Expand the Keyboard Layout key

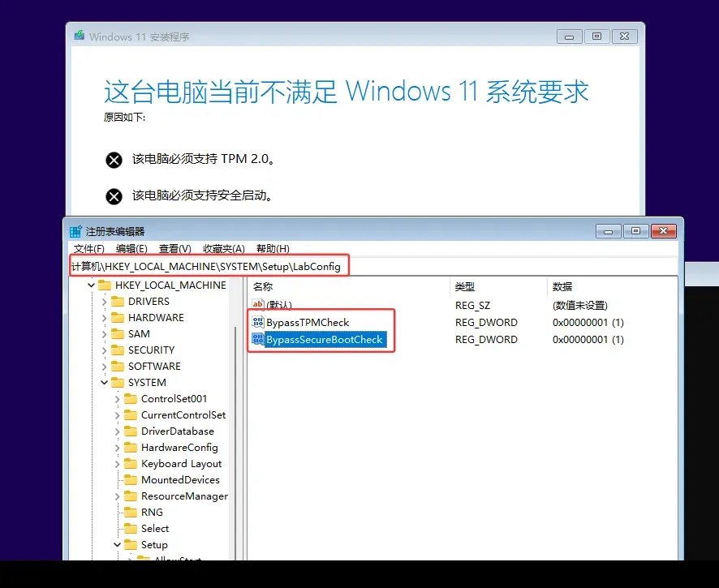coord(118,464)
